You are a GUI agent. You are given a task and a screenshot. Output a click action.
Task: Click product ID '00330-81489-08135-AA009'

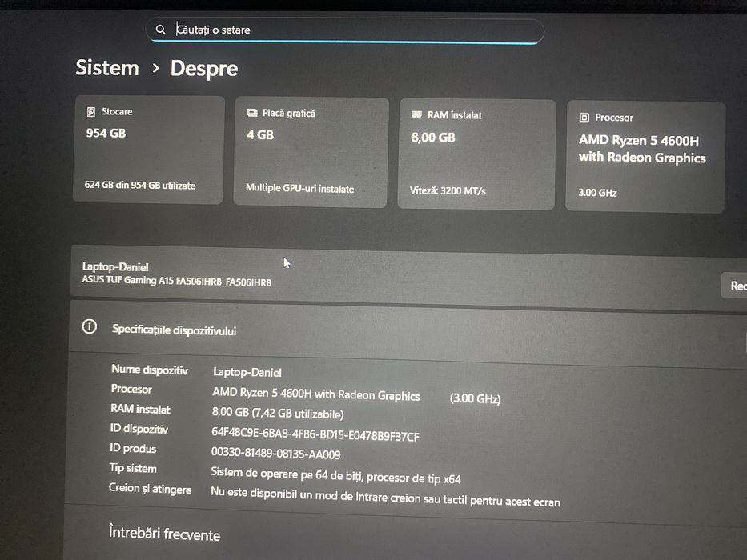[276, 454]
